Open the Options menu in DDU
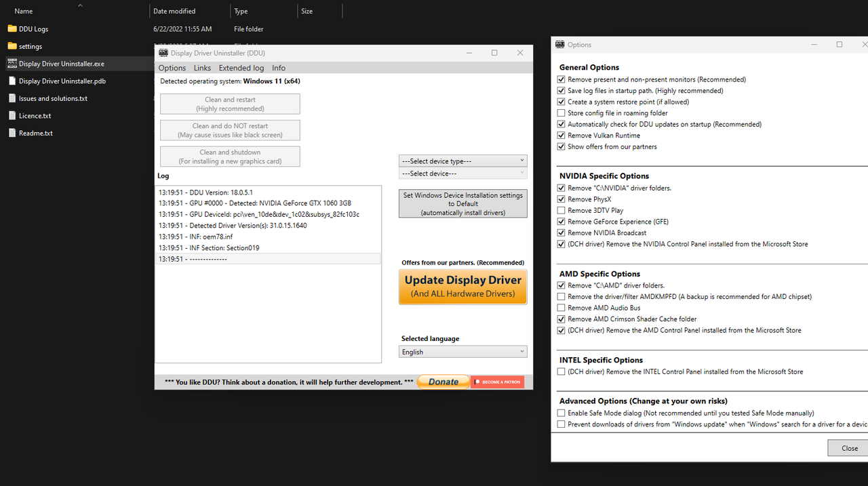Screen dimensions: 868x486 (x=172, y=68)
